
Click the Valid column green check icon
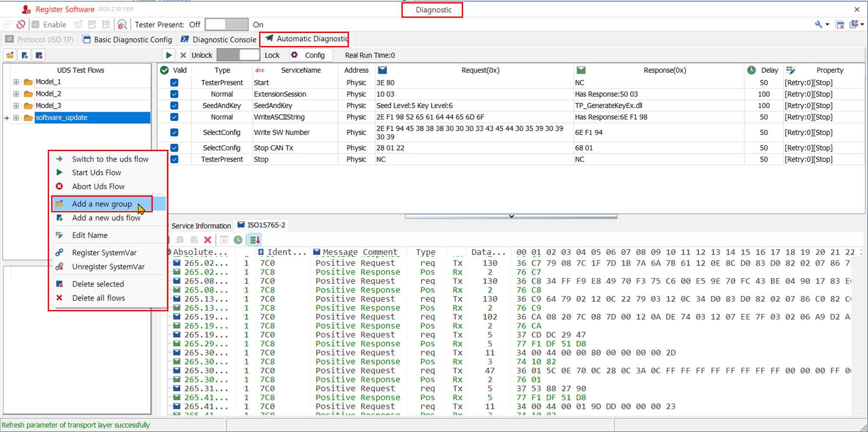[x=164, y=70]
